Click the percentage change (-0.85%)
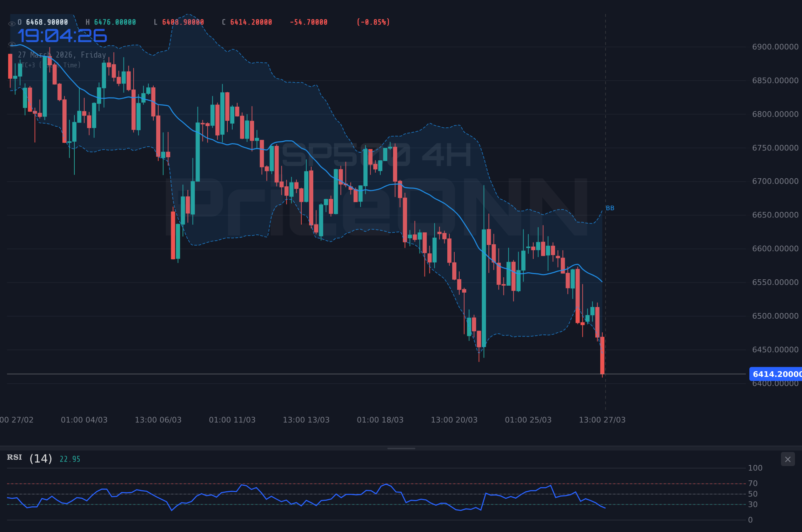The image size is (802, 532). (373, 22)
